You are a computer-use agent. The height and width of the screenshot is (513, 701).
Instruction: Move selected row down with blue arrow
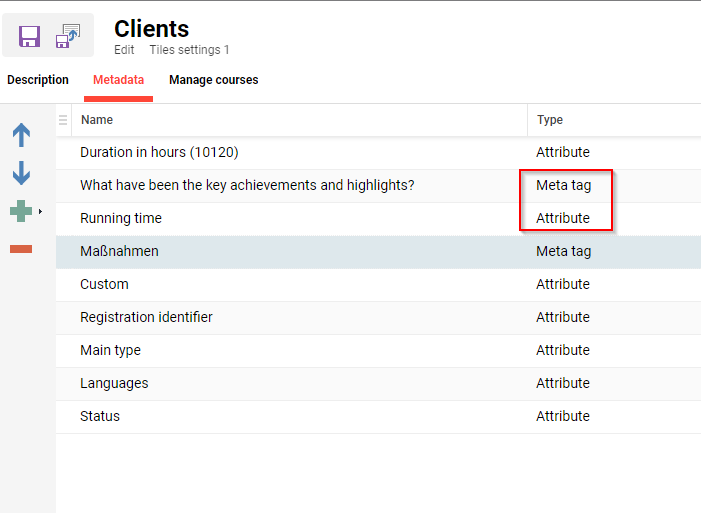tap(21, 173)
